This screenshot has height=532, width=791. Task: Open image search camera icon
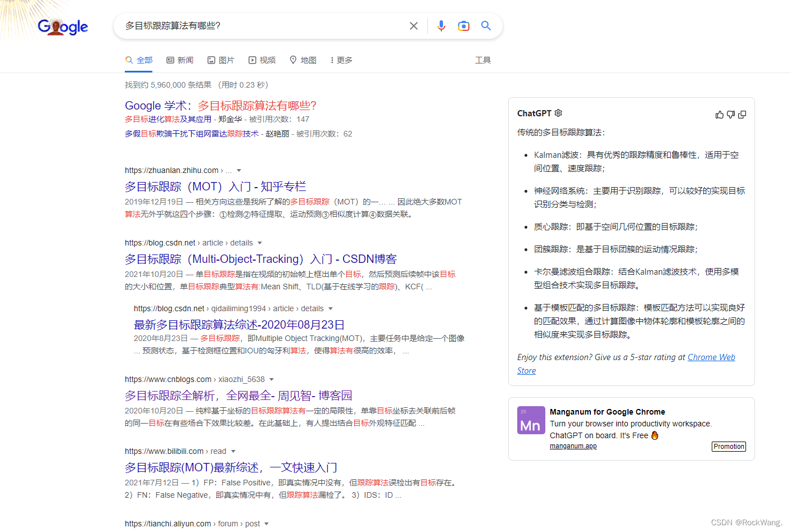point(464,26)
